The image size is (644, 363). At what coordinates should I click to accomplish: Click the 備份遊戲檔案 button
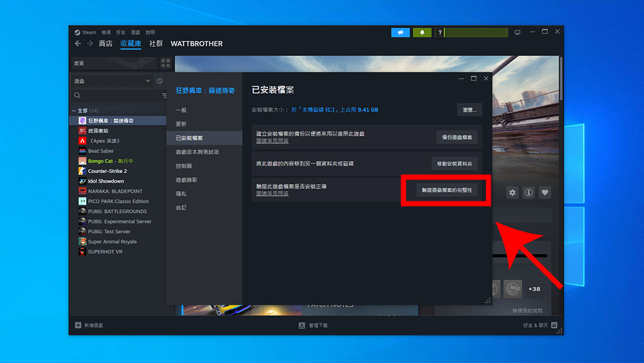click(x=457, y=137)
